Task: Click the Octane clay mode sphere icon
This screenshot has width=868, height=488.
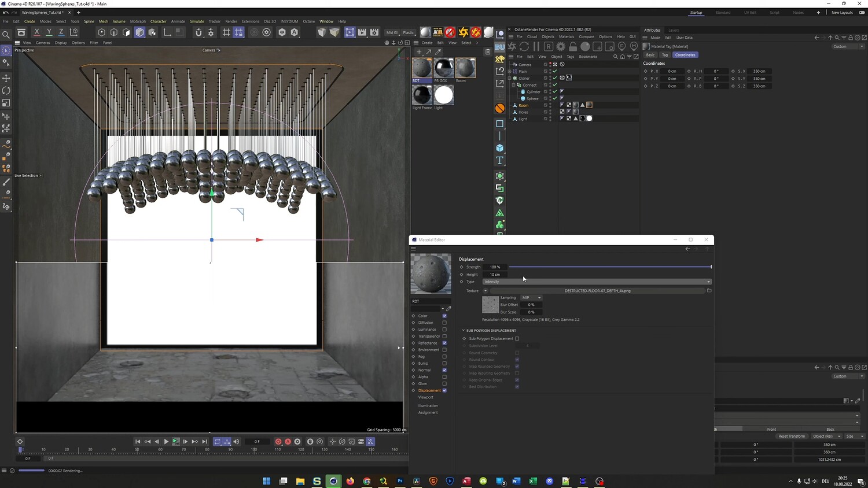Action: [585, 46]
